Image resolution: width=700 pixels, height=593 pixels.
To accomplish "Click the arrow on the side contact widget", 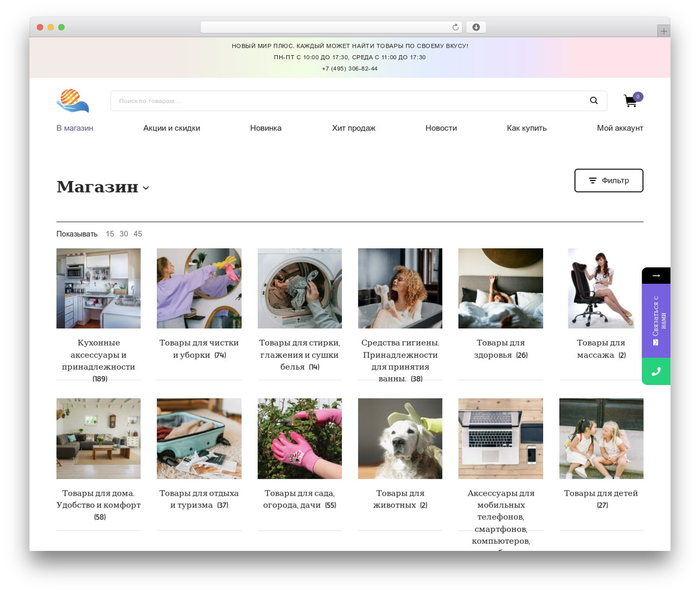I will (656, 276).
